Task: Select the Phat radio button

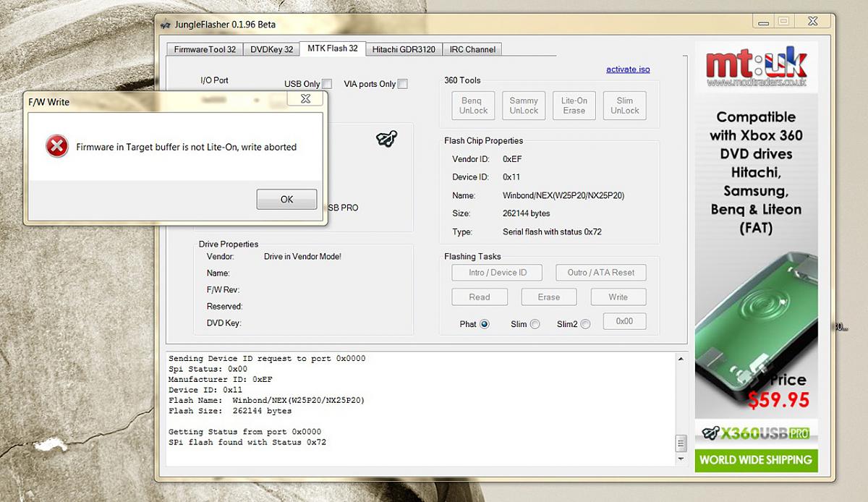Action: point(485,324)
